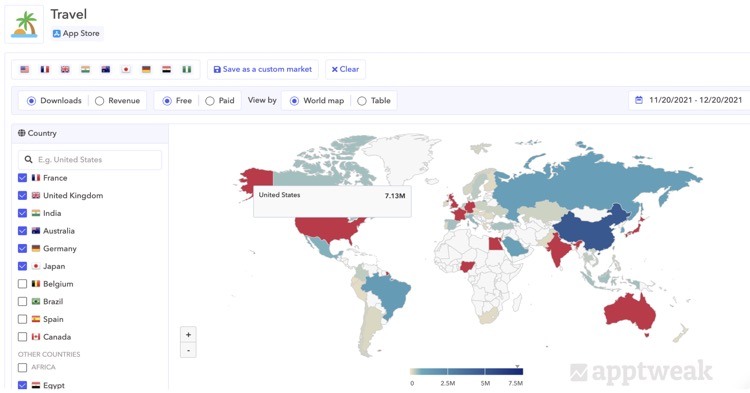Click the Japan flag in market bar

pos(126,69)
